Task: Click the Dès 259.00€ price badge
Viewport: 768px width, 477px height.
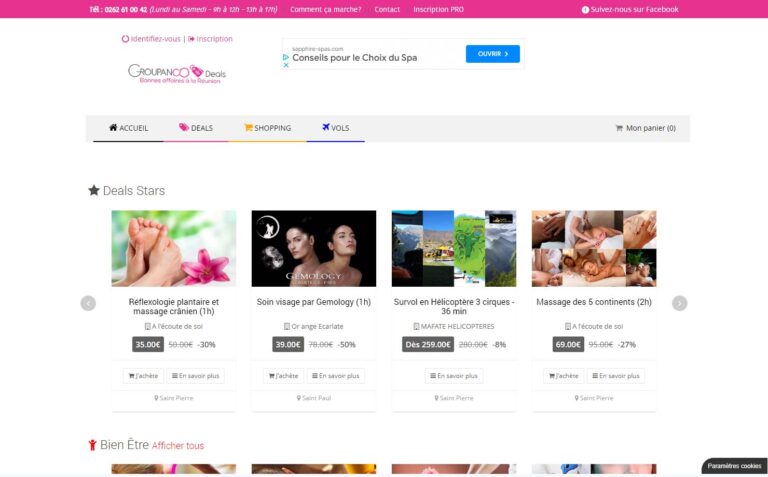Action: click(x=428, y=344)
